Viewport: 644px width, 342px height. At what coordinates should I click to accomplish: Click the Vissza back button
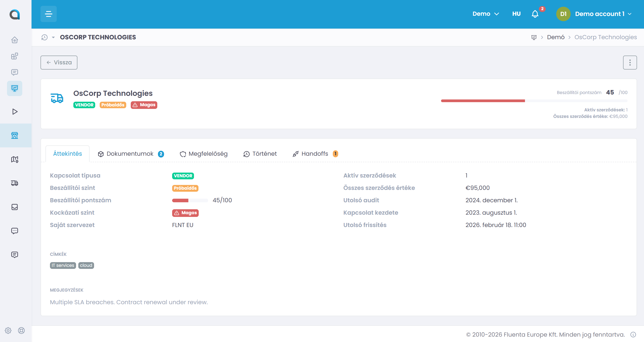click(59, 62)
